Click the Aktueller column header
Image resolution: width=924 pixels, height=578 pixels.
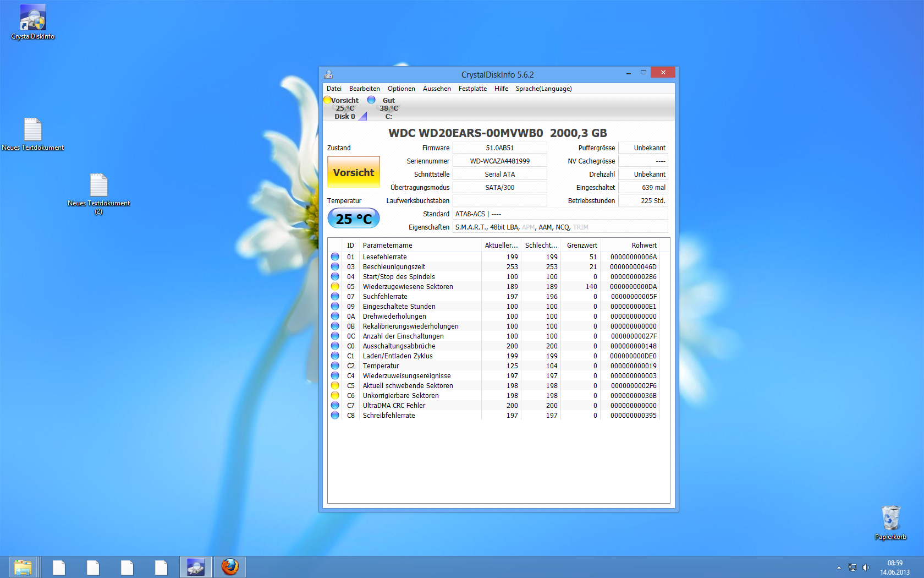pos(501,246)
